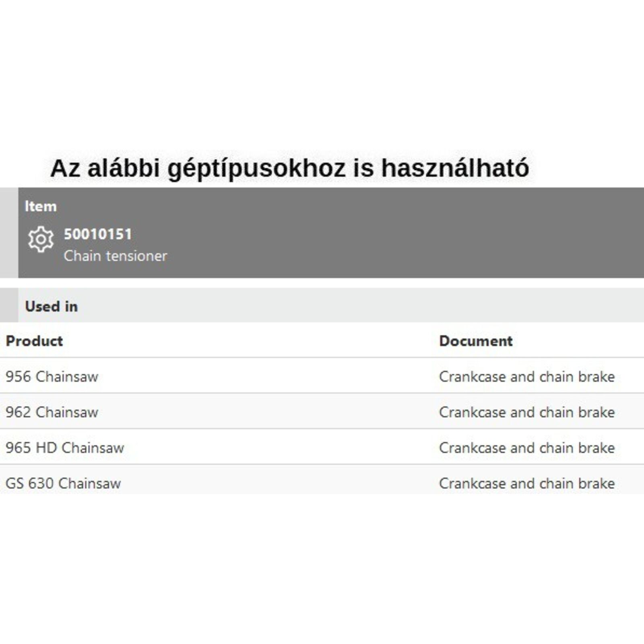This screenshot has height=644, width=644.
Task: Open Crankcase document for 965 HD Chainsaw
Action: point(526,448)
